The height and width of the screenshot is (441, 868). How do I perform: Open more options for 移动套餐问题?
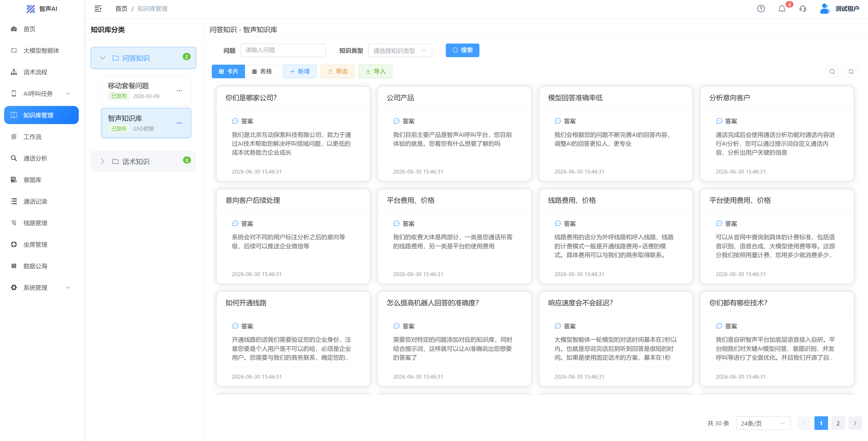[179, 91]
